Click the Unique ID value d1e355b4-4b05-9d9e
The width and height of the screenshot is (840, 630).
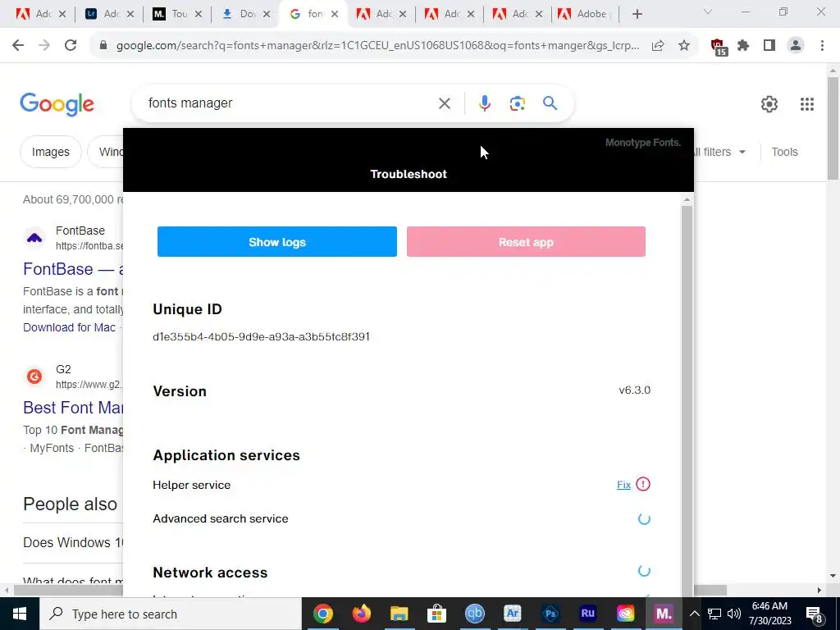pyautogui.click(x=261, y=336)
